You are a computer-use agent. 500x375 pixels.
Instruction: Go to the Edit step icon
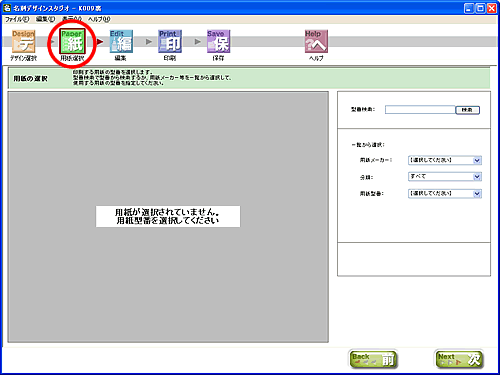click(x=121, y=41)
